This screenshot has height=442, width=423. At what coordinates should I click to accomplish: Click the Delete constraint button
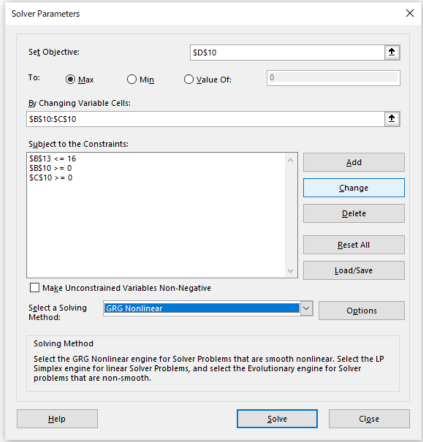354,213
